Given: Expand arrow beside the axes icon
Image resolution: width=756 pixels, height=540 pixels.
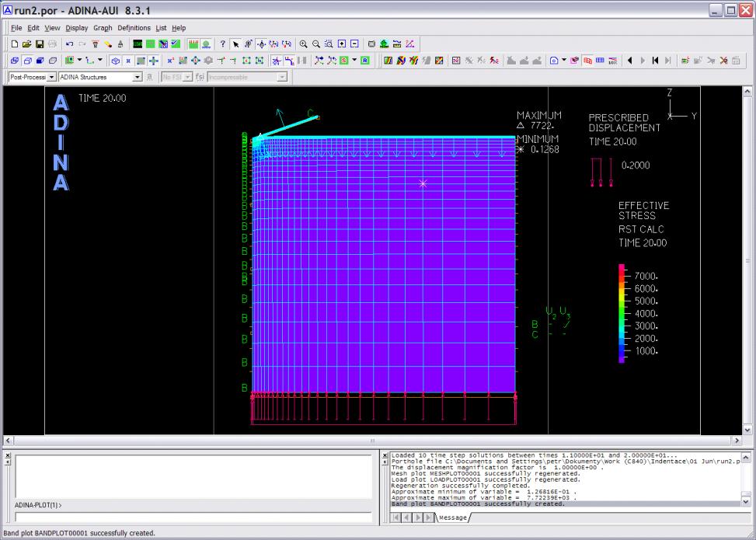Looking at the screenshot, I should click(99, 60).
